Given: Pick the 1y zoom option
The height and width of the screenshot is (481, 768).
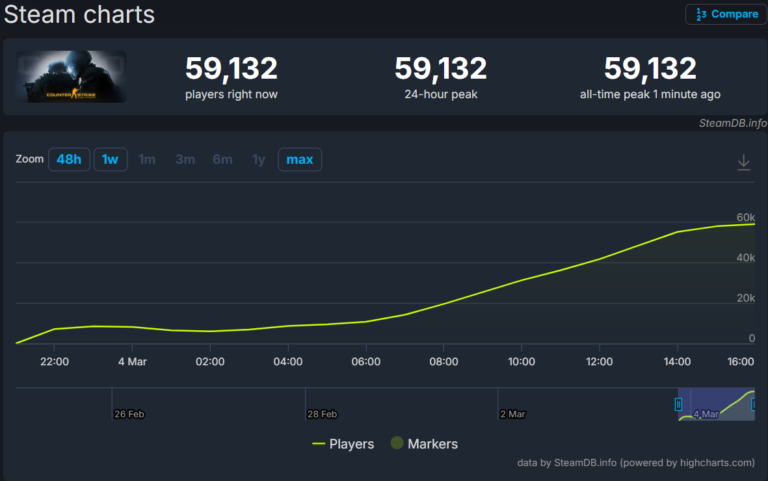Looking at the screenshot, I should click(259, 159).
